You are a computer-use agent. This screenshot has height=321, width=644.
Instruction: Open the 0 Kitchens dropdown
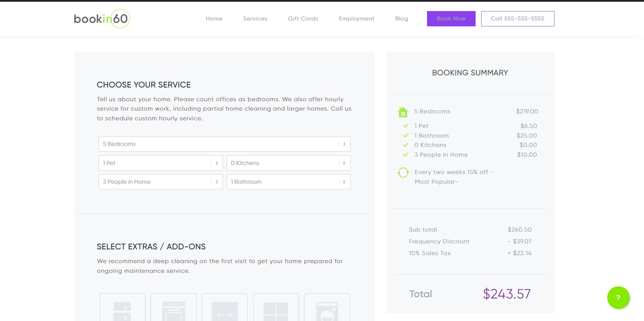point(288,163)
